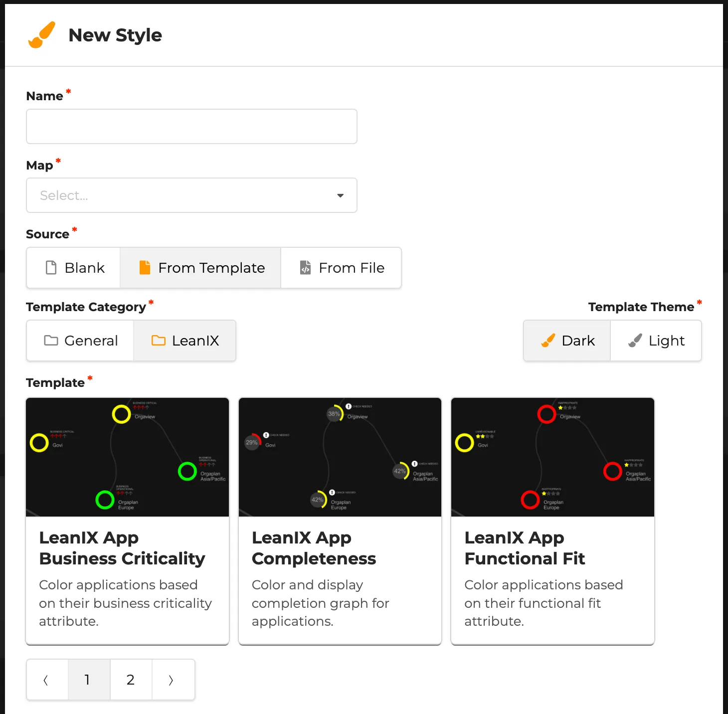This screenshot has width=728, height=714.
Task: Click the 'Template Category' label
Action: tap(86, 307)
